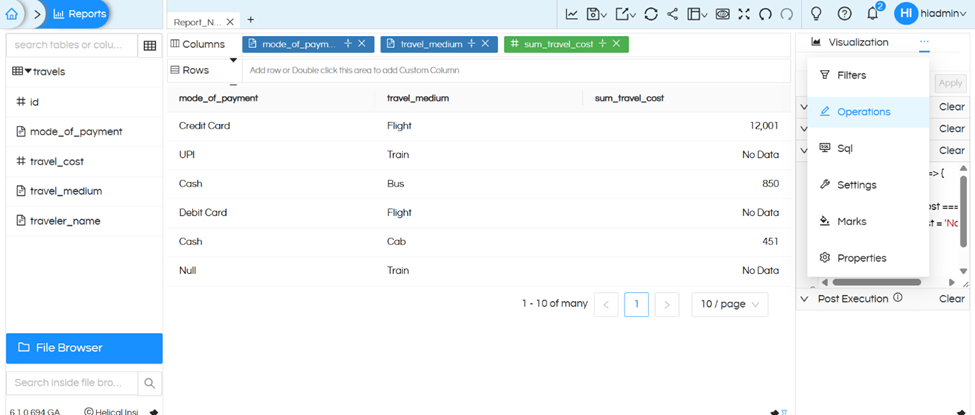Open the notifications bell

click(x=872, y=14)
